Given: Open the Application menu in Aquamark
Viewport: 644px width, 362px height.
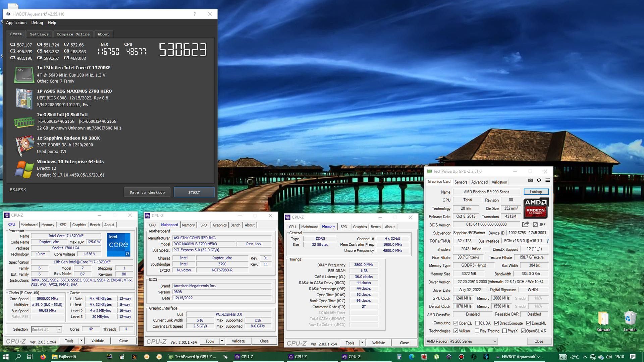Looking at the screenshot, I should [16, 22].
